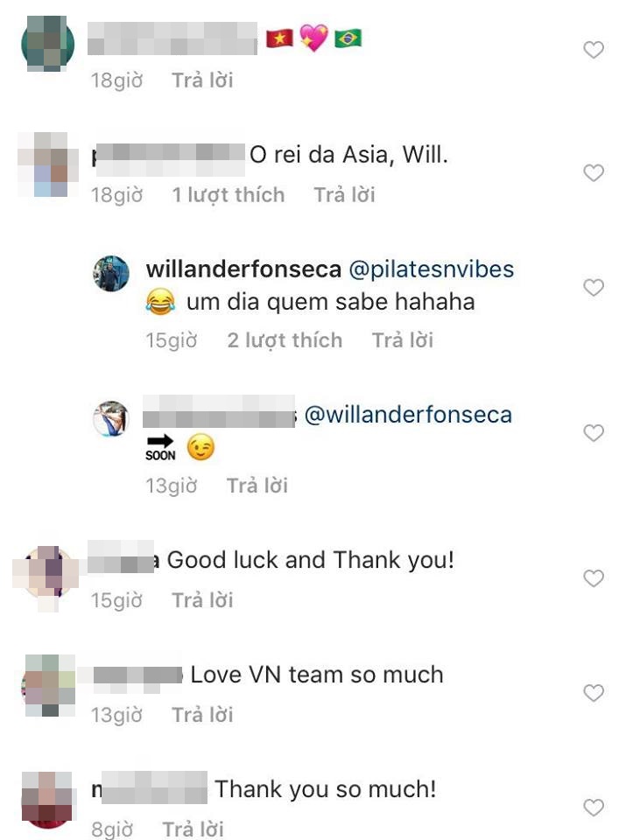Heart the 'Good luck and Thank you!' comment
Screen dimensions: 640x840
(594, 578)
